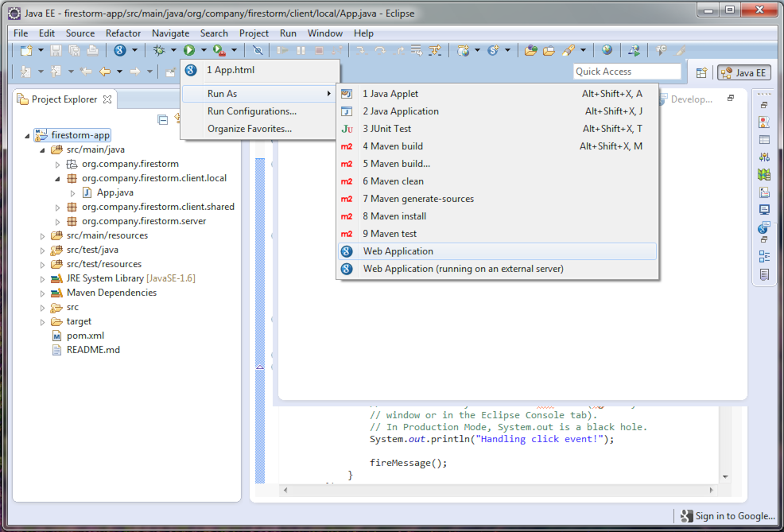Image resolution: width=784 pixels, height=532 pixels.
Task: Open the Outline icon in right trim
Action: pyautogui.click(x=764, y=257)
